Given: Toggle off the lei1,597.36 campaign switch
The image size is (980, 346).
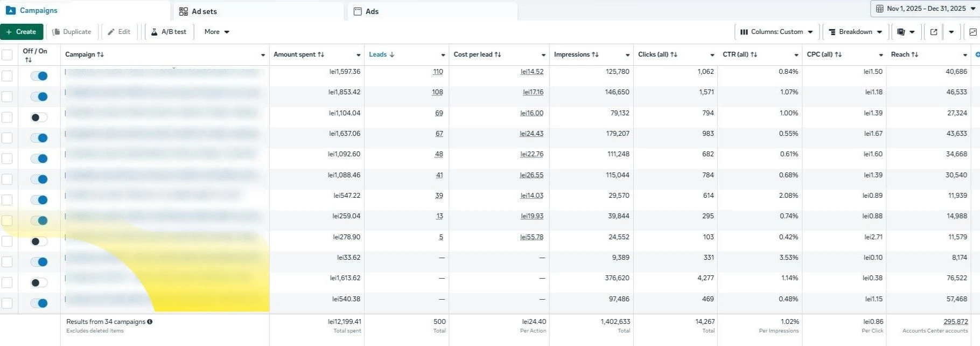Looking at the screenshot, I should click(x=39, y=76).
